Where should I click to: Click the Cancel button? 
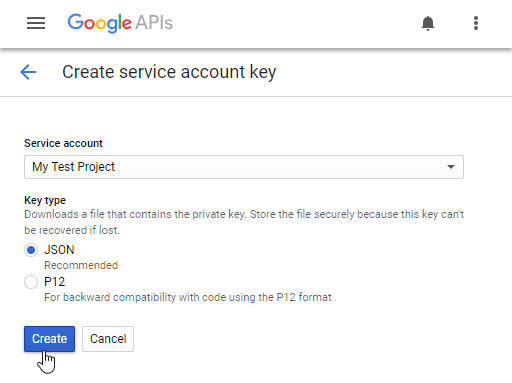(108, 339)
